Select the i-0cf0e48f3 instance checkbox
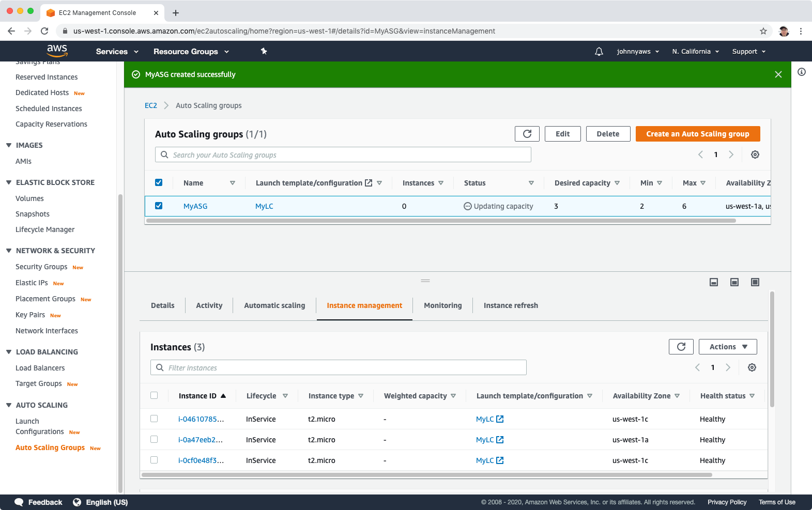The width and height of the screenshot is (812, 510). point(154,460)
